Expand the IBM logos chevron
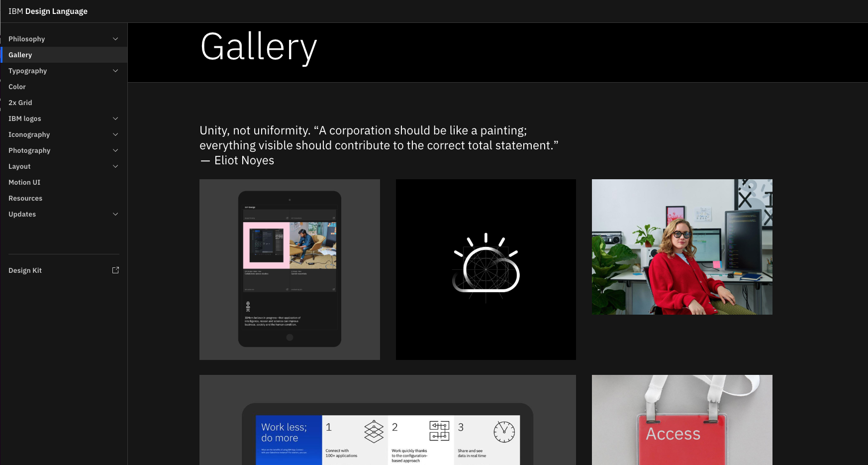 tap(115, 118)
